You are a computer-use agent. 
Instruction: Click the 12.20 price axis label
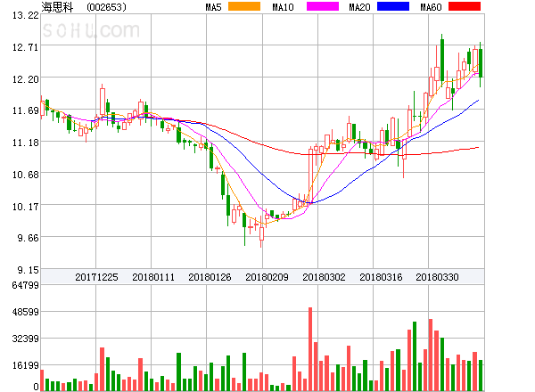click(26, 79)
